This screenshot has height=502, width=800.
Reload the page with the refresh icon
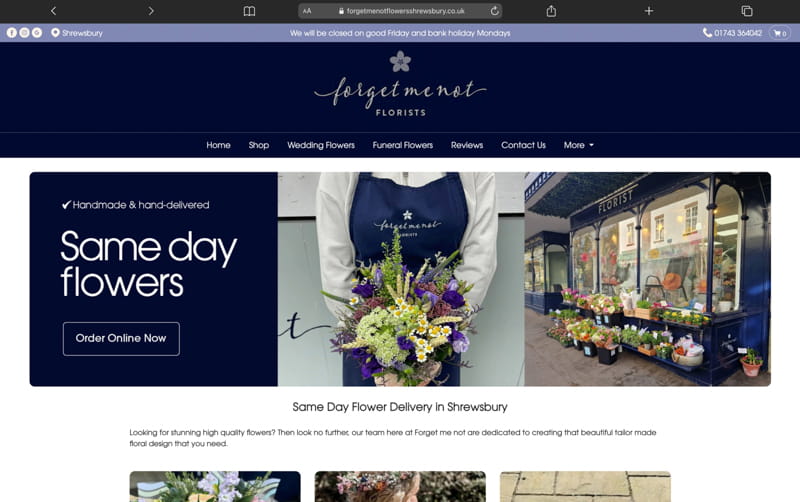pos(494,11)
